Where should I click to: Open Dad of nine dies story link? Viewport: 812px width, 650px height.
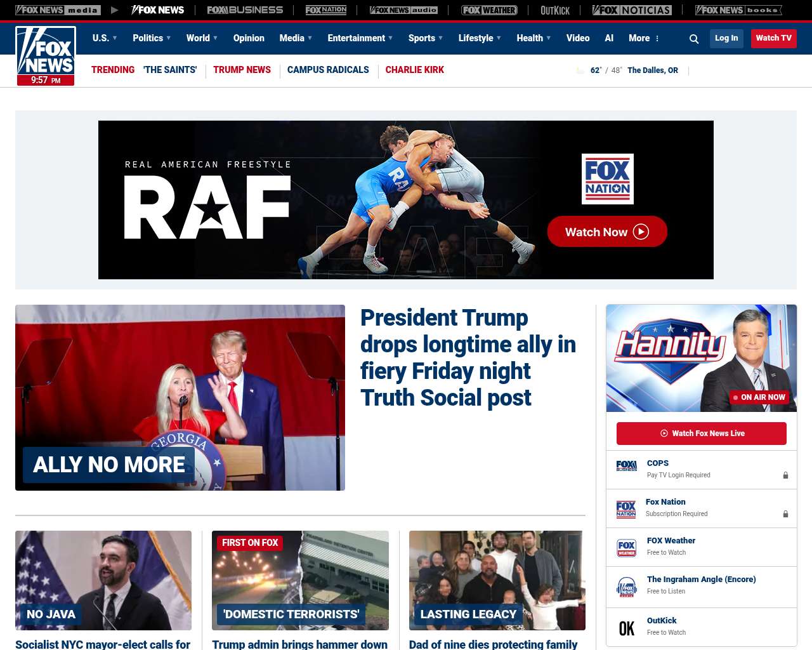click(x=494, y=644)
